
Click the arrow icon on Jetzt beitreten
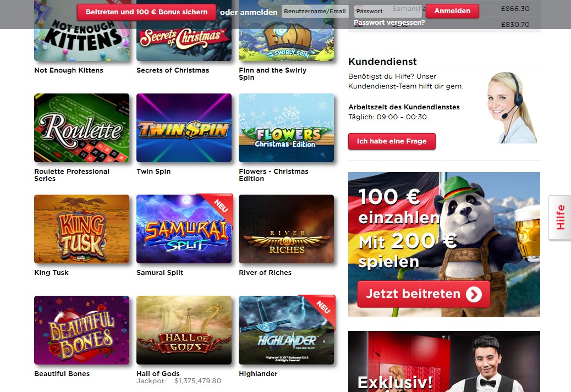pyautogui.click(x=474, y=295)
